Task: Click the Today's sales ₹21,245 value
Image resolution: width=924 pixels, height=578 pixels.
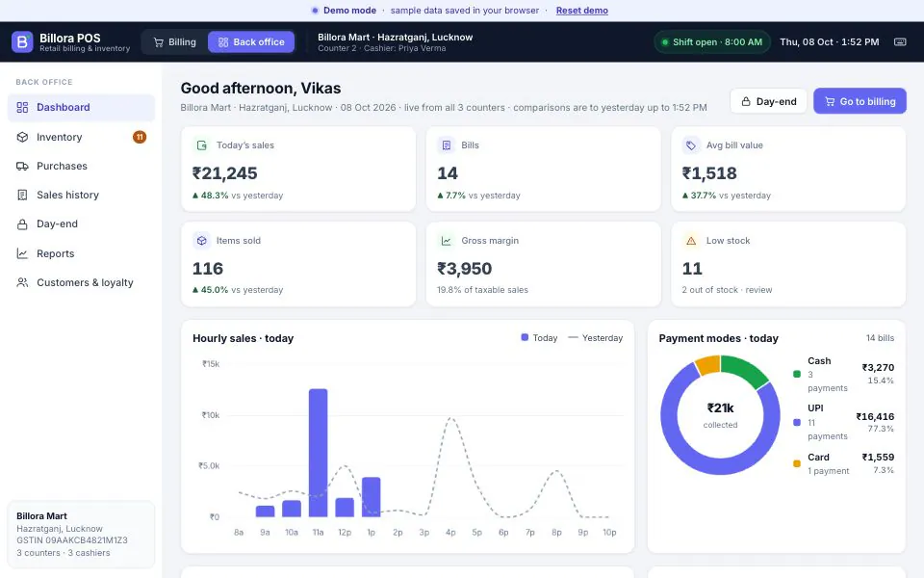Action: coord(225,173)
